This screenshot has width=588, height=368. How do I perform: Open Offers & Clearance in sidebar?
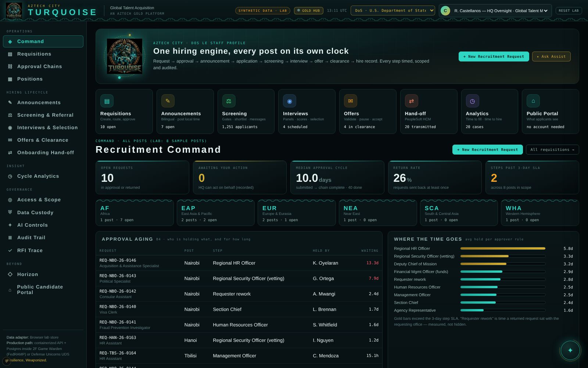(x=43, y=140)
